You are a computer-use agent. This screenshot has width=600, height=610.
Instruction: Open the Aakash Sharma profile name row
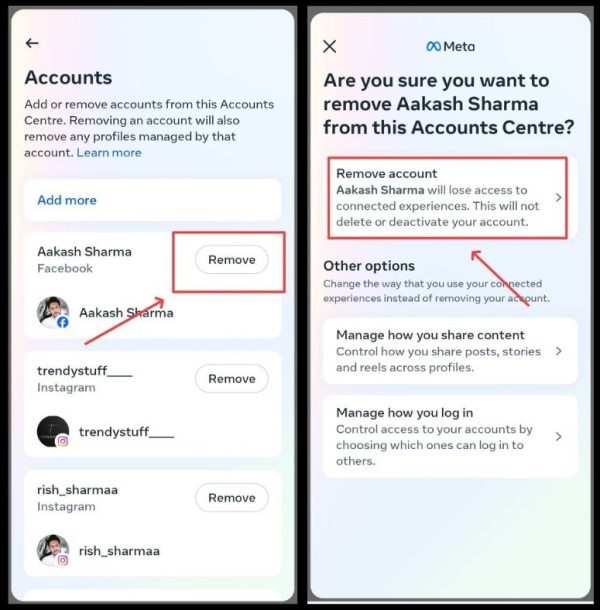coord(153,312)
